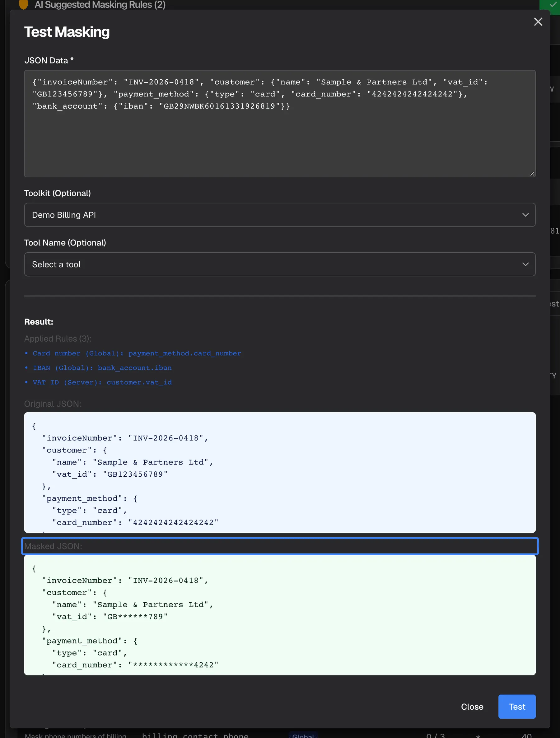Viewport: 560px width, 738px height.
Task: Click the payment_method line in Original JSON
Action: [x=90, y=498]
